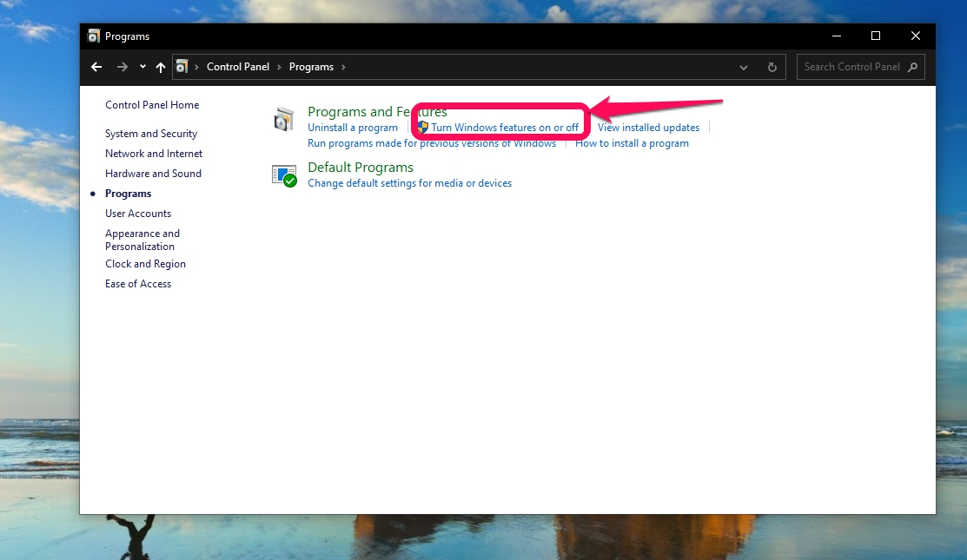
Task: Open User Accounts category
Action: pos(138,214)
